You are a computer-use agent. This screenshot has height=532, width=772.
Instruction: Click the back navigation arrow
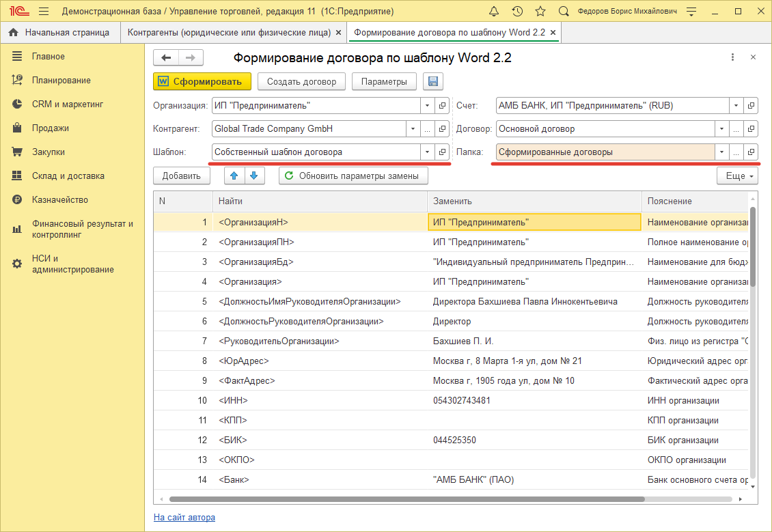tap(166, 58)
